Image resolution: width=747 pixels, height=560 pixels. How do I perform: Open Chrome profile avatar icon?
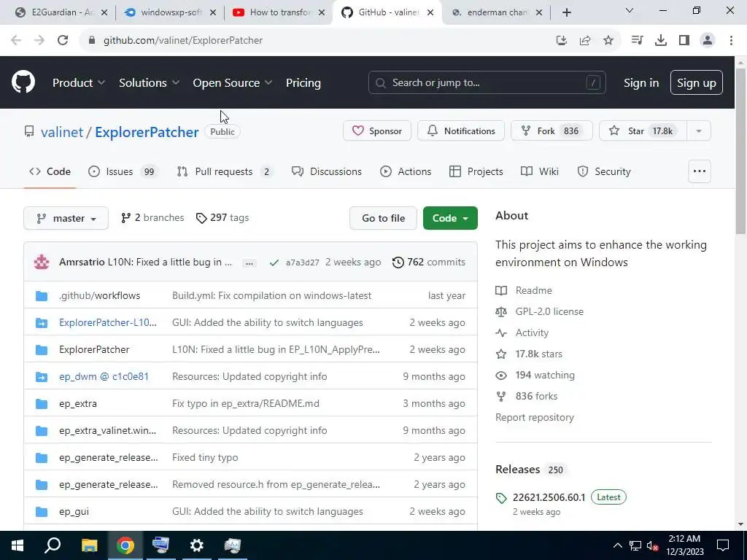coord(708,41)
